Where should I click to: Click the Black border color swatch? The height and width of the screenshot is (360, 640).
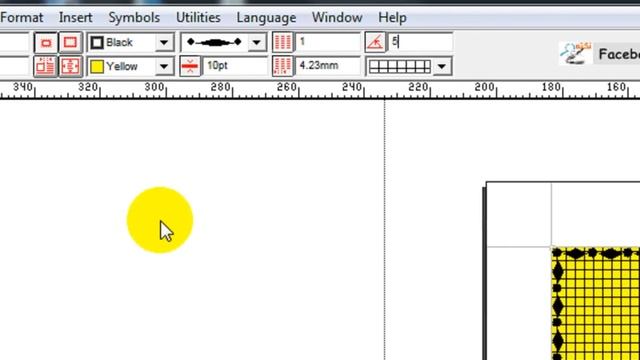tap(97, 42)
